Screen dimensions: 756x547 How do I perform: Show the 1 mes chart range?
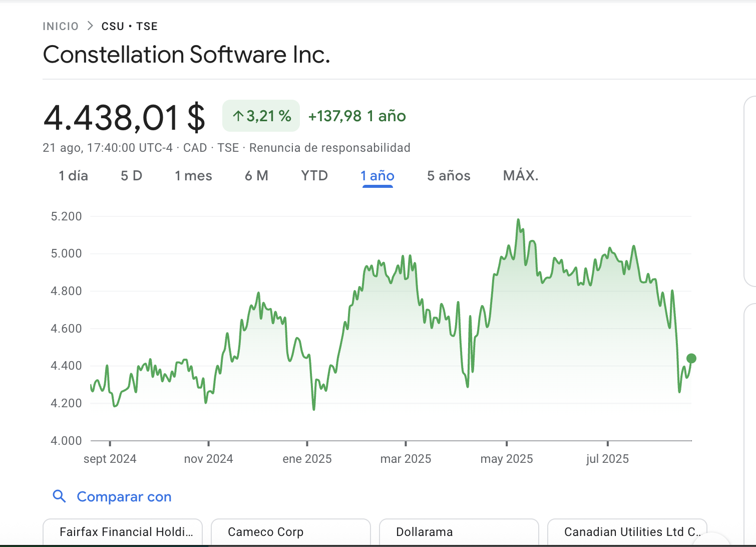[x=193, y=176]
